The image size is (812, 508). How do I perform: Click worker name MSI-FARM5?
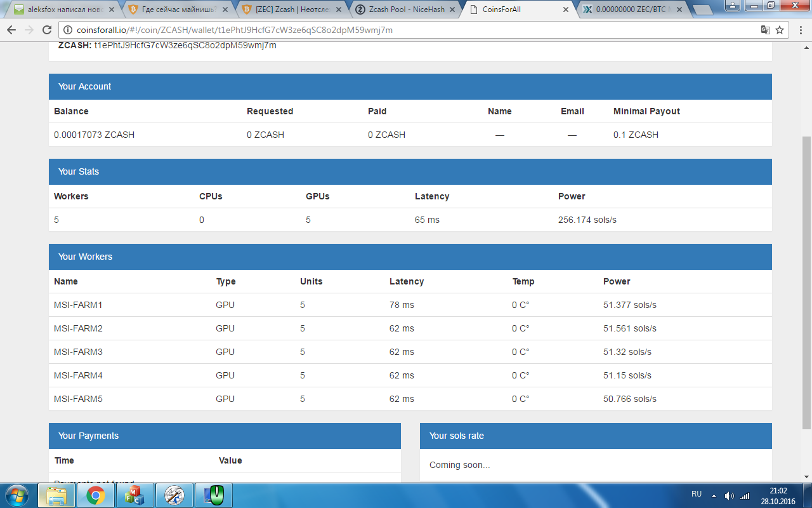tap(78, 399)
